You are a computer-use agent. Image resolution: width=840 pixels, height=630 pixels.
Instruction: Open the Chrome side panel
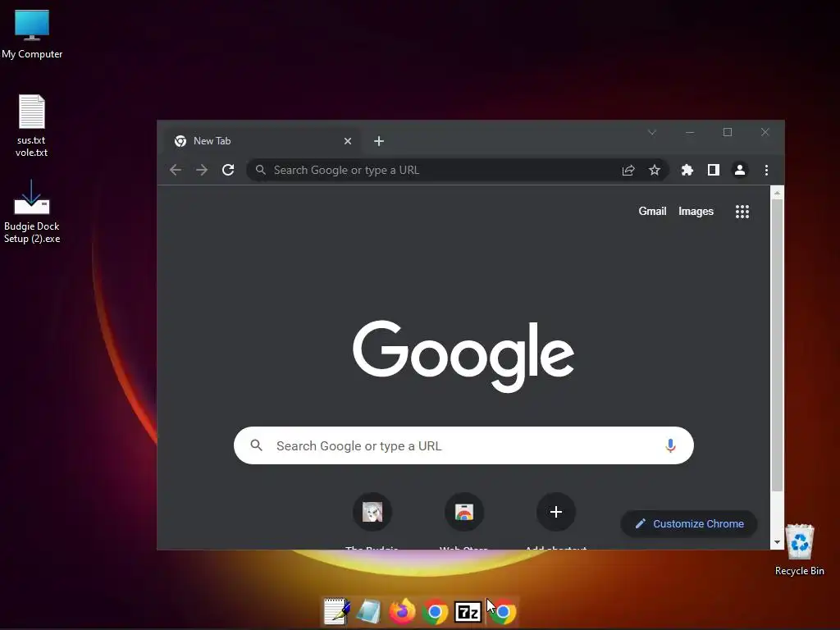(713, 171)
